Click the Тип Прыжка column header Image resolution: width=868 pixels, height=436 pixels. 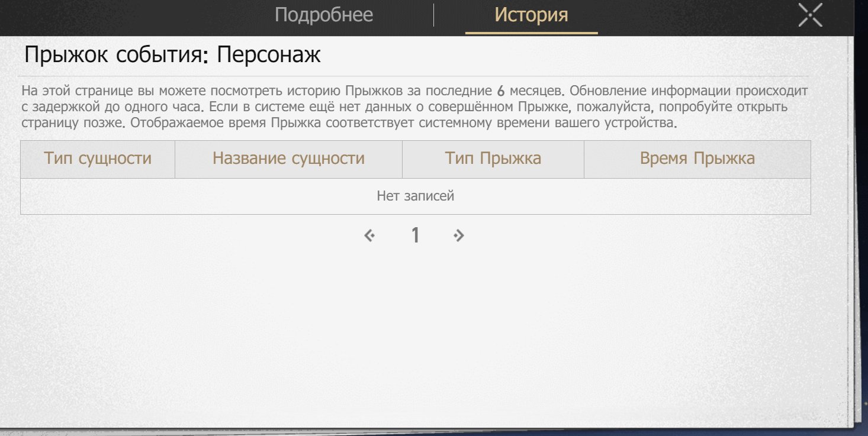(x=493, y=159)
